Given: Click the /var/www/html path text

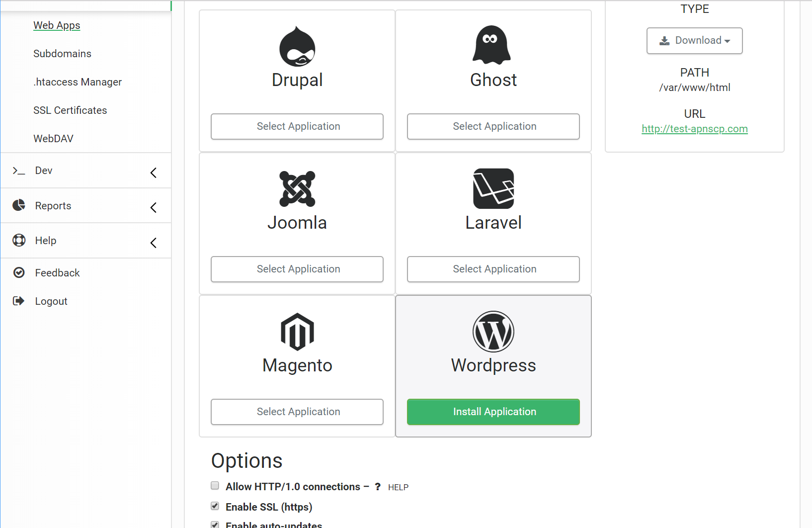Looking at the screenshot, I should (695, 88).
